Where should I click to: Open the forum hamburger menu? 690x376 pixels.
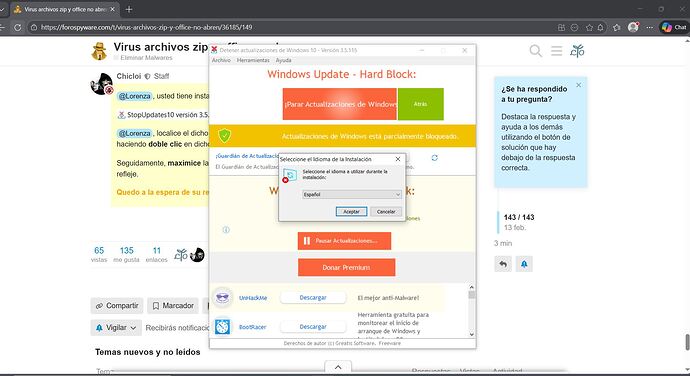click(557, 51)
